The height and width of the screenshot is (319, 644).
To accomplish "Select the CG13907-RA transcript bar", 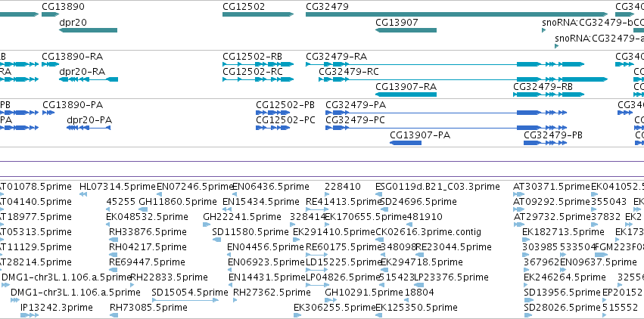I will click(x=406, y=94).
